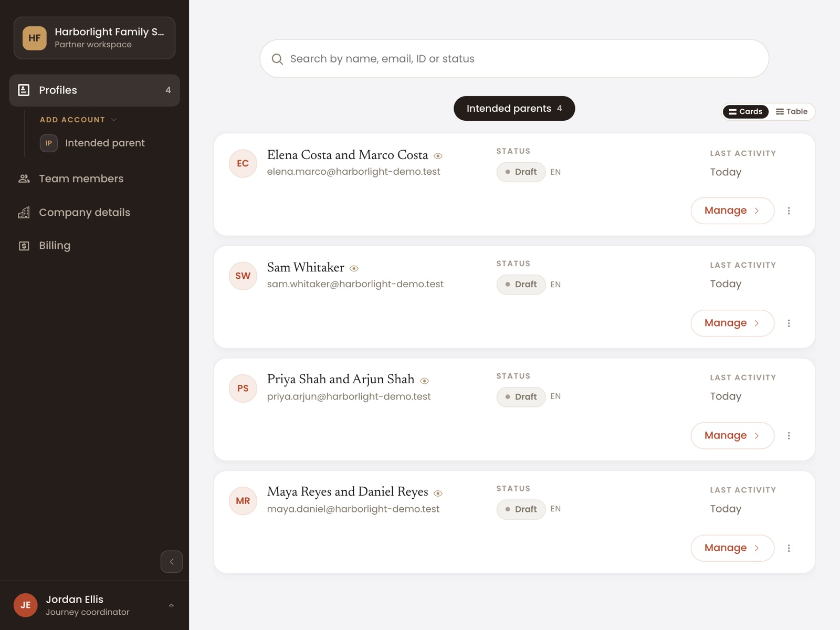Add an Intended parent account
The width and height of the screenshot is (840, 630).
tap(92, 143)
